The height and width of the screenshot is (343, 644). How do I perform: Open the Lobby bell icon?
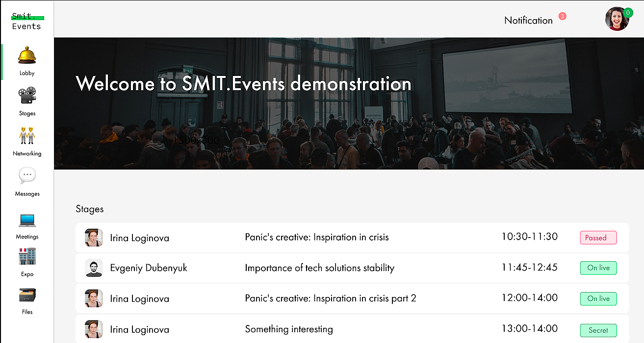click(x=27, y=55)
